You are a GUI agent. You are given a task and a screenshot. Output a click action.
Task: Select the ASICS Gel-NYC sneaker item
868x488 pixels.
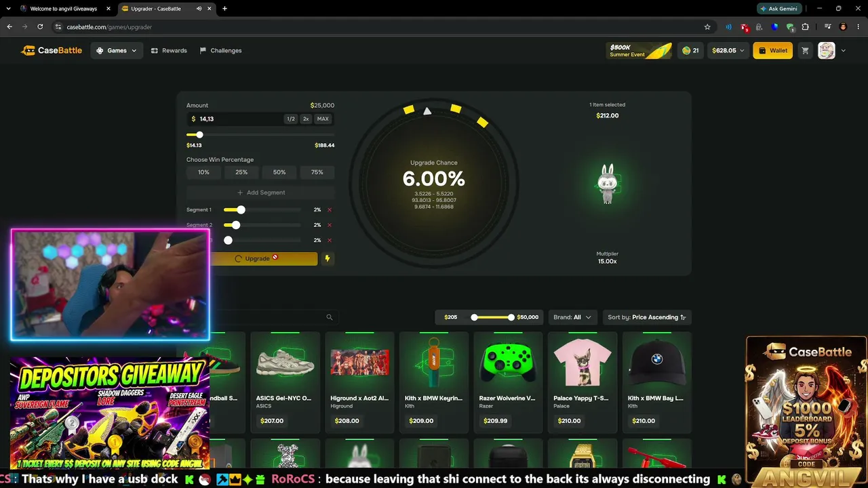pyautogui.click(x=285, y=382)
